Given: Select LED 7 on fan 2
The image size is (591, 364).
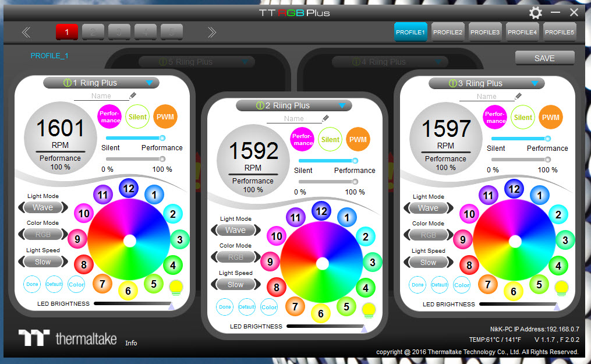Looking at the screenshot, I should [x=295, y=306].
